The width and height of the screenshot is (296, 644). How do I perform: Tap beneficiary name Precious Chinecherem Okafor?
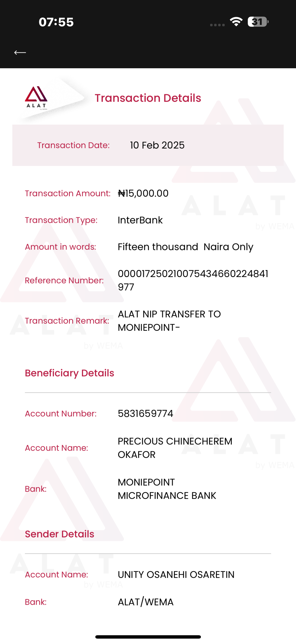[175, 448]
